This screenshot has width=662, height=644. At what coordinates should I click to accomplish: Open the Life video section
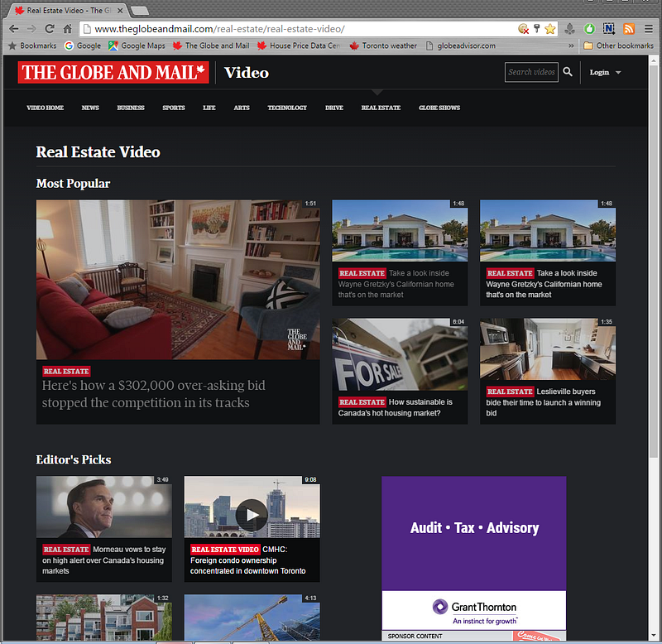[209, 108]
